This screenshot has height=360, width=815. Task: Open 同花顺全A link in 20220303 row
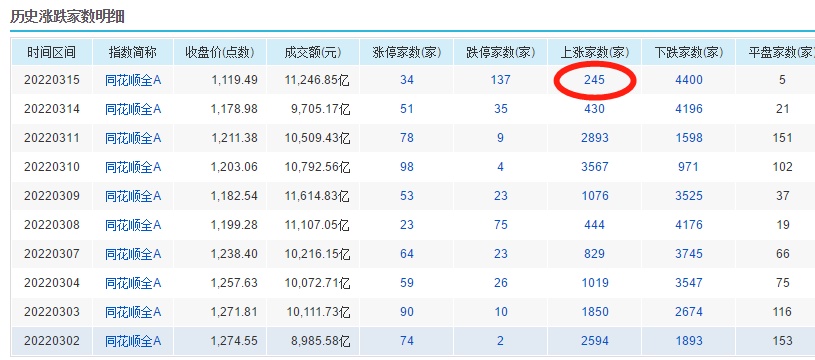134,312
